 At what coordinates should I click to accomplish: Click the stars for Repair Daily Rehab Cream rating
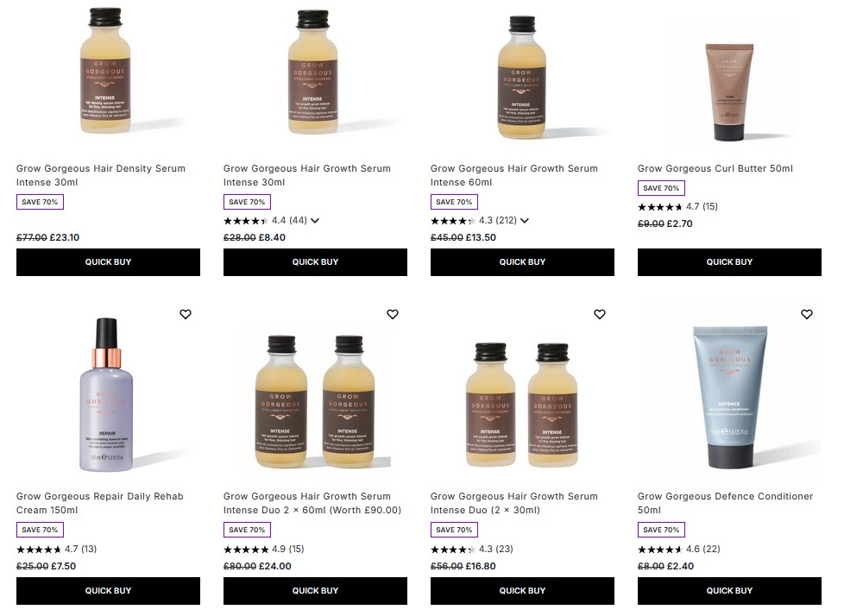pyautogui.click(x=39, y=549)
